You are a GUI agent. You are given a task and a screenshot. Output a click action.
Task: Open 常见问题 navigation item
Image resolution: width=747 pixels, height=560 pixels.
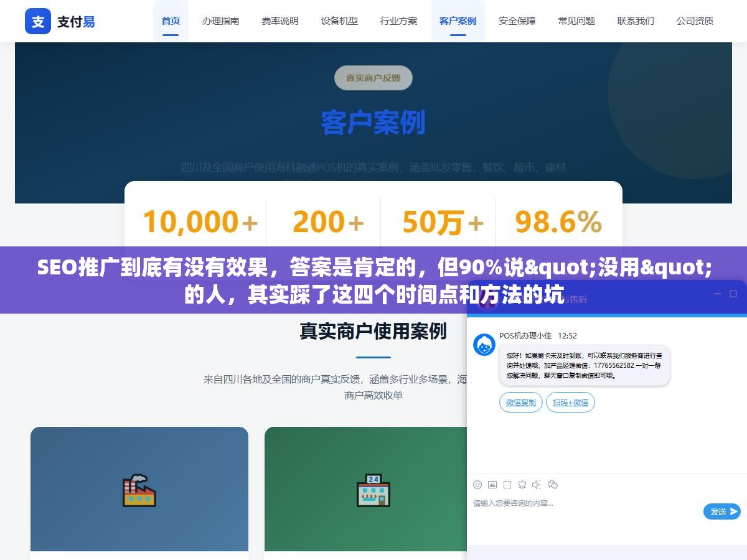(x=576, y=21)
